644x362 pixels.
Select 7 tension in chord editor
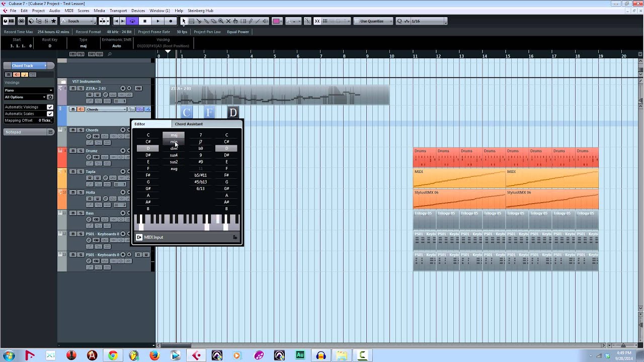[x=200, y=135]
